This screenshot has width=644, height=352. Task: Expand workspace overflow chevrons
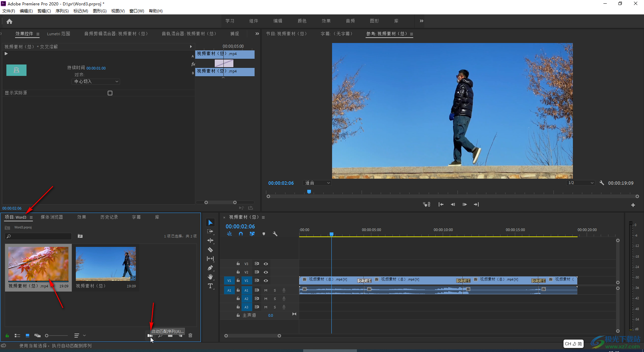[x=421, y=21]
